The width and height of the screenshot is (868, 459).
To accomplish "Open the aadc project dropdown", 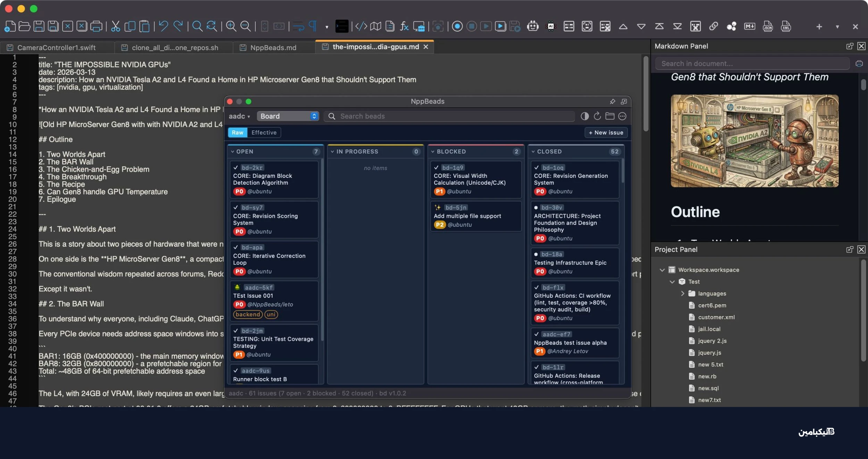I will click(239, 116).
